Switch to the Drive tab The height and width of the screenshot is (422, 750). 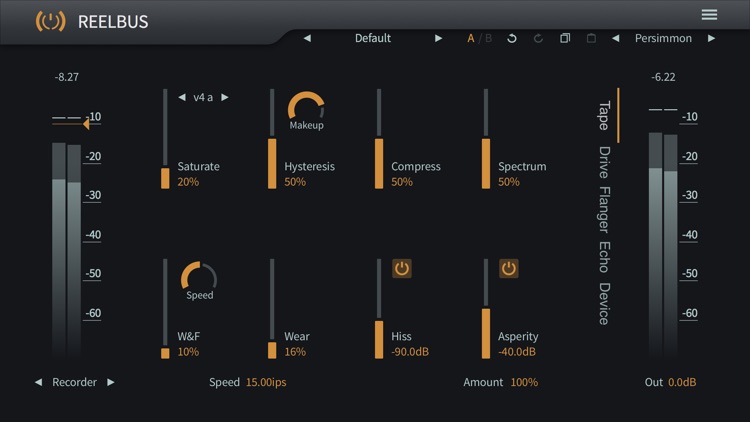pos(605,162)
